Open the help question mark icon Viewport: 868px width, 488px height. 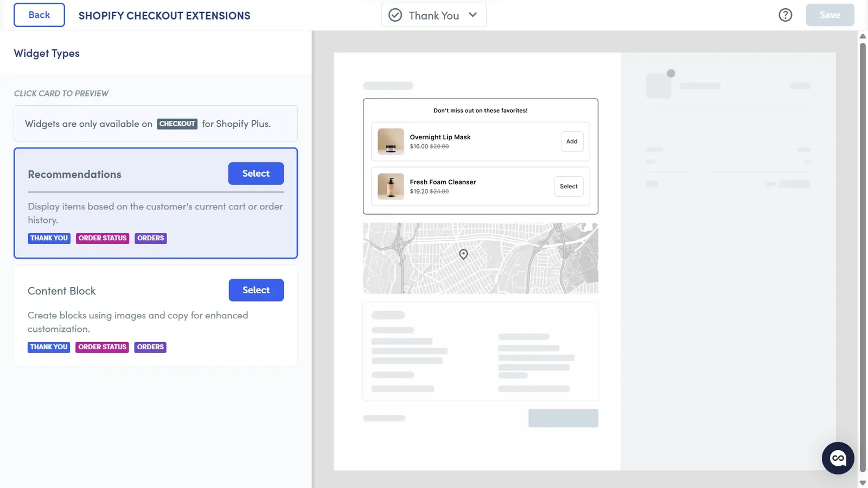[x=785, y=15]
